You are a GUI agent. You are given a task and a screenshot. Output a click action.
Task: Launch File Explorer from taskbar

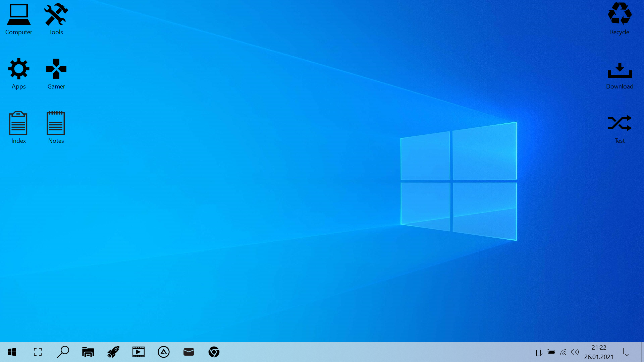coord(88,352)
